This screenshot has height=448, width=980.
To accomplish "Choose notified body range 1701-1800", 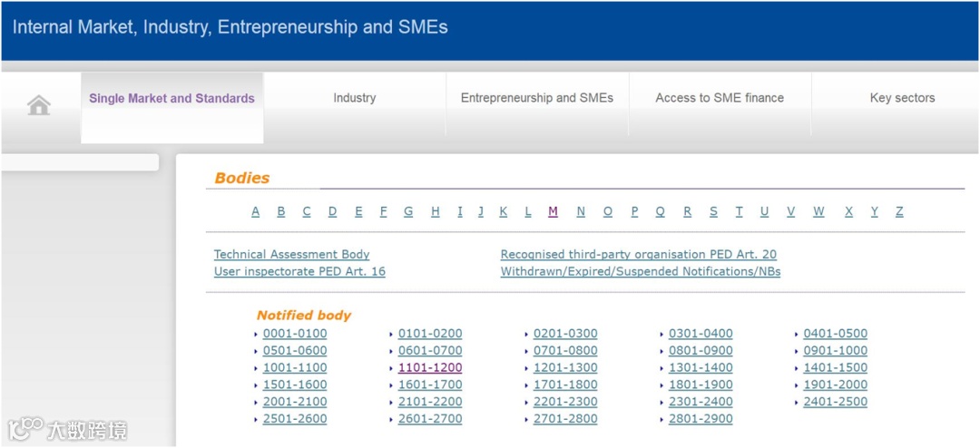I will coord(565,385).
